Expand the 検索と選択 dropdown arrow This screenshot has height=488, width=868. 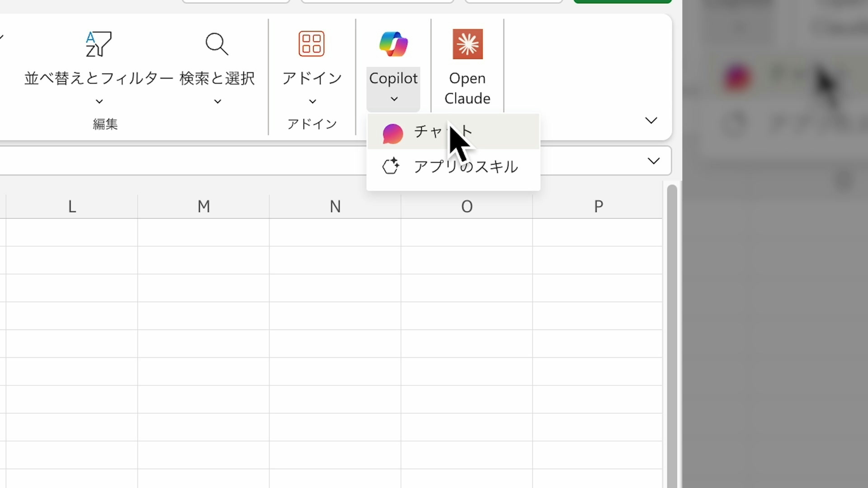click(x=218, y=101)
